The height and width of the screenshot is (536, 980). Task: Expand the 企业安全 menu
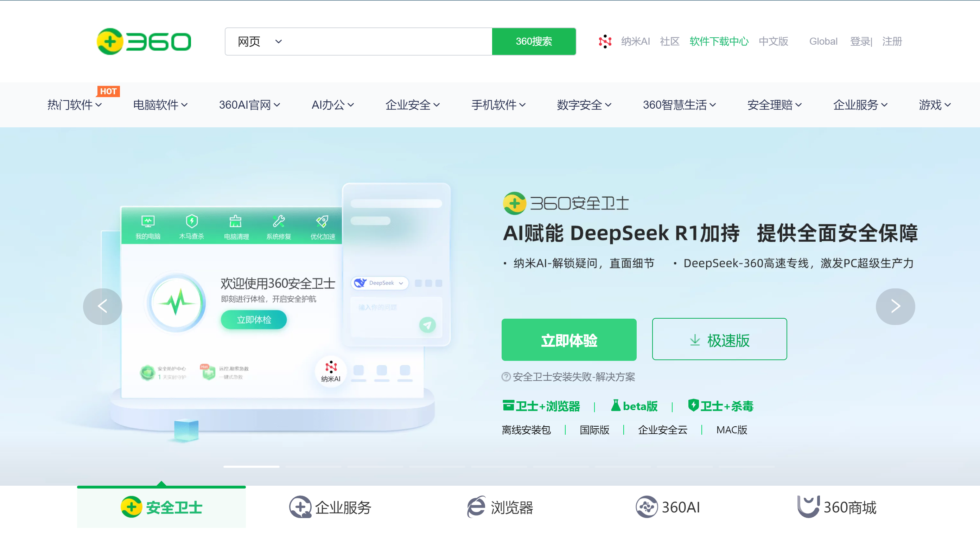(412, 104)
